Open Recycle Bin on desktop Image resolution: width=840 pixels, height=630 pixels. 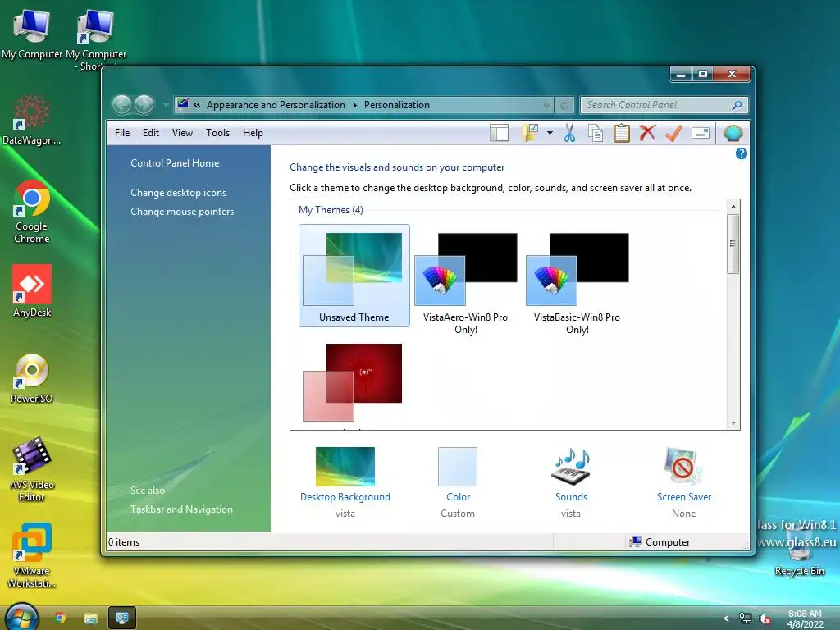pyautogui.click(x=799, y=552)
